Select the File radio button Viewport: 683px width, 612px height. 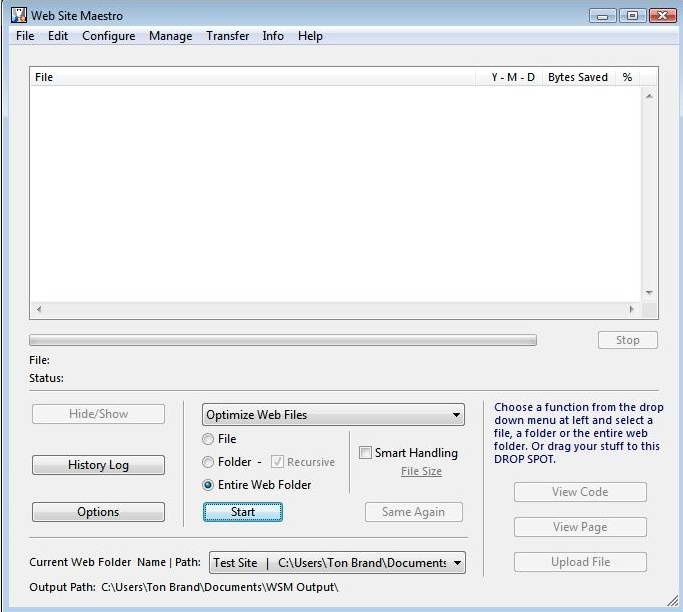point(208,439)
